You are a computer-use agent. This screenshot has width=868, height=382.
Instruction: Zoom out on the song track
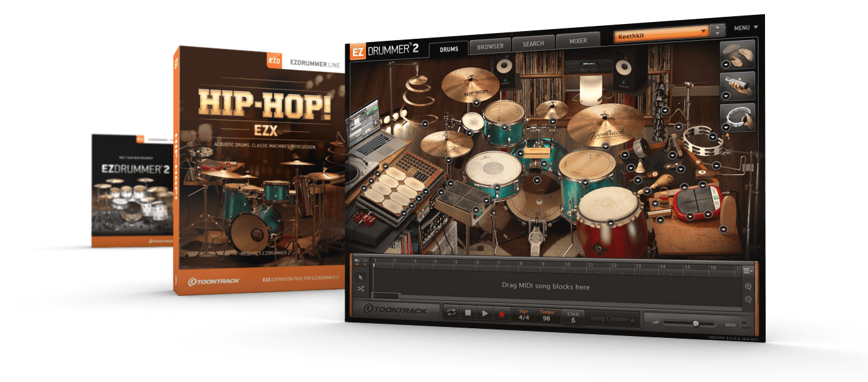point(749,298)
